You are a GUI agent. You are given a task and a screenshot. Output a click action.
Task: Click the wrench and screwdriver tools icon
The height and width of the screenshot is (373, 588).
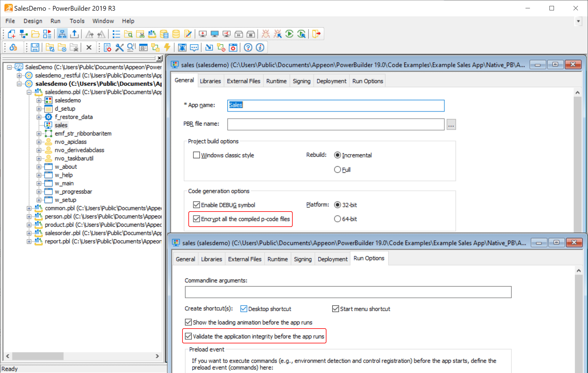(119, 47)
